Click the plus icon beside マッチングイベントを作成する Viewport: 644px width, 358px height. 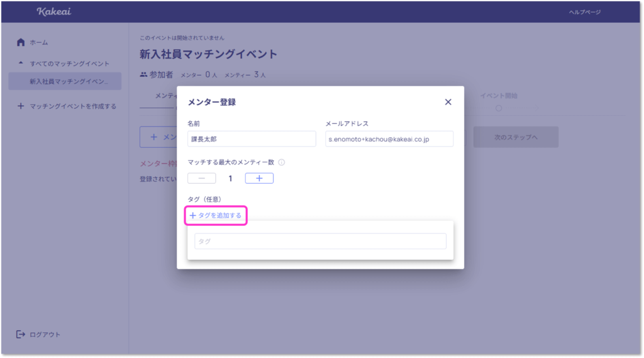click(21, 106)
